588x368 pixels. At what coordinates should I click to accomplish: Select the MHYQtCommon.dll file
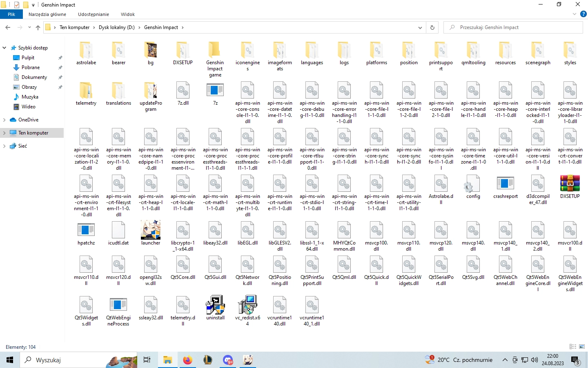tap(344, 237)
